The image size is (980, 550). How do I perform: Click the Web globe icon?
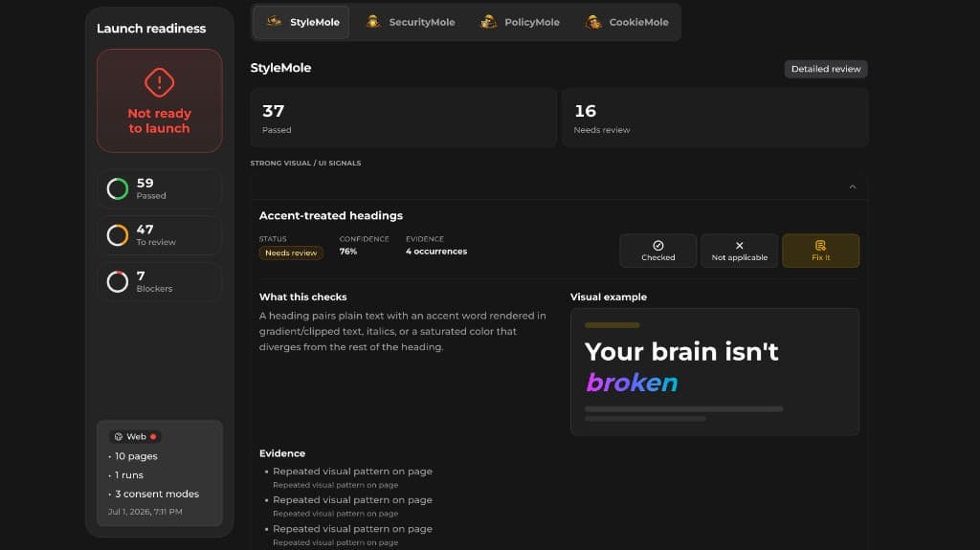118,437
